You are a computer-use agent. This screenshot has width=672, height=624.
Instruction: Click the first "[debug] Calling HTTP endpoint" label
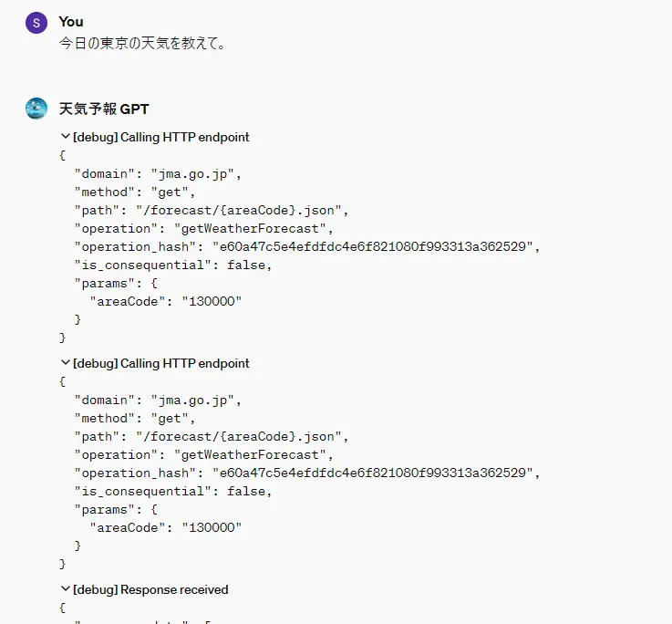(x=160, y=137)
